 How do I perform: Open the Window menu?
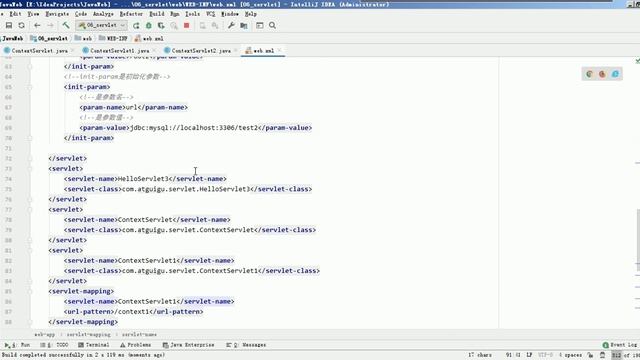(230, 14)
